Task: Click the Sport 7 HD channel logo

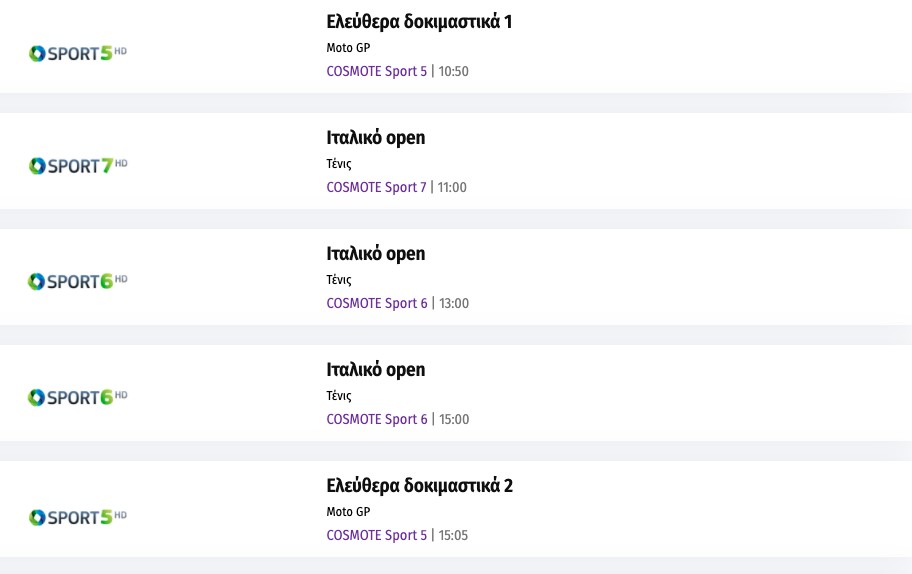Action: [x=78, y=166]
